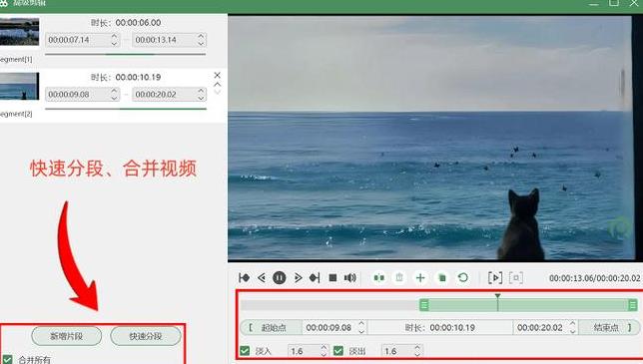
Task: Click the gray unselected part of timeline
Action: coord(330,305)
